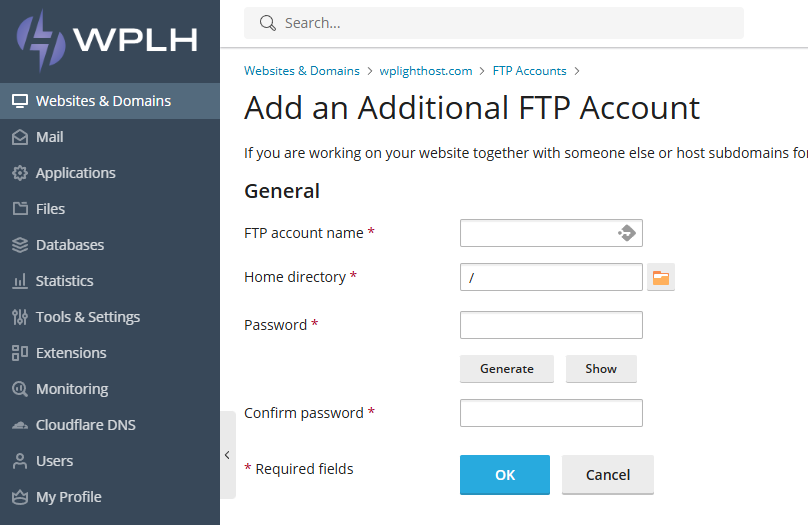Click Show to reveal password
Image resolution: width=808 pixels, height=525 pixels.
[601, 369]
